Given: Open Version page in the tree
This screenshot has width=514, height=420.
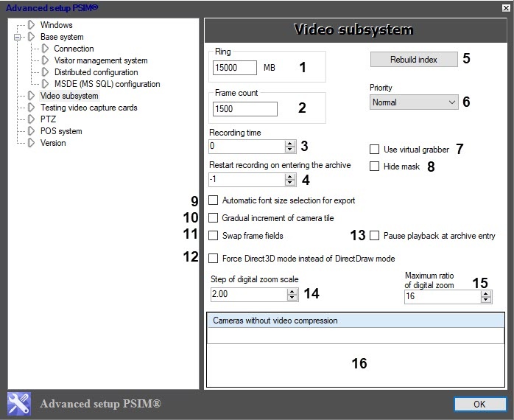Looking at the screenshot, I should coord(53,143).
